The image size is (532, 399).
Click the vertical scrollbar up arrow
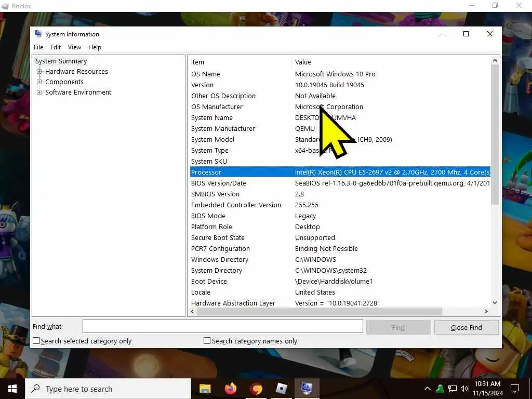pyautogui.click(x=495, y=61)
